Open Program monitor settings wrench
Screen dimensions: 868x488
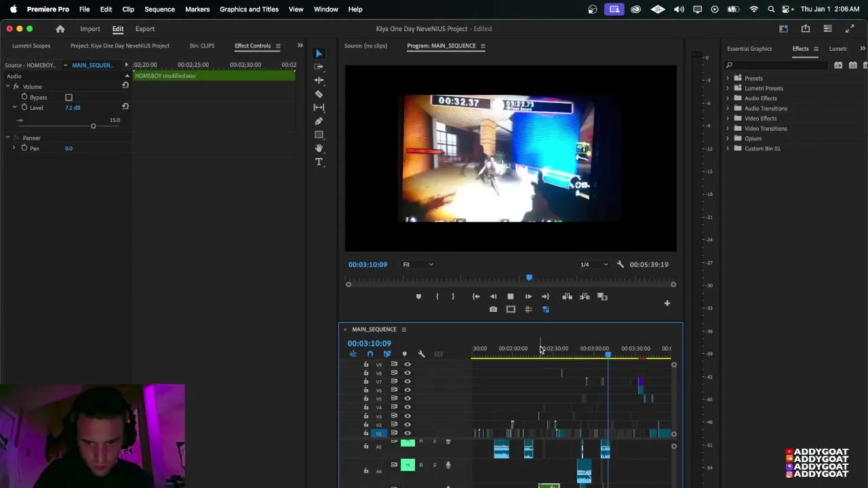coord(620,264)
